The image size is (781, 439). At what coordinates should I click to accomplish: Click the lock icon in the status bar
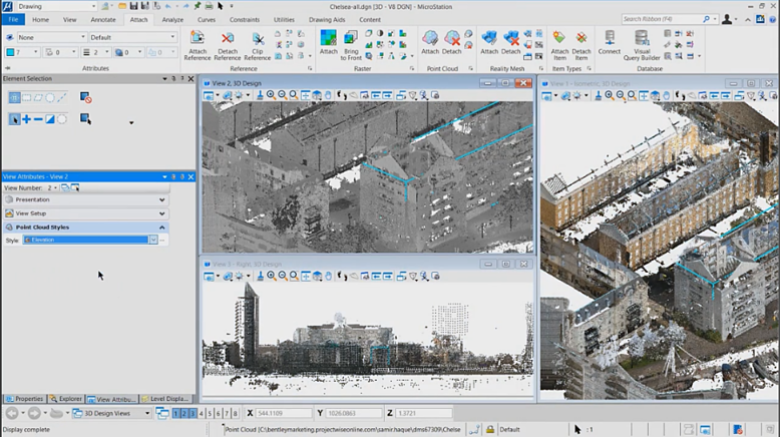(490, 430)
